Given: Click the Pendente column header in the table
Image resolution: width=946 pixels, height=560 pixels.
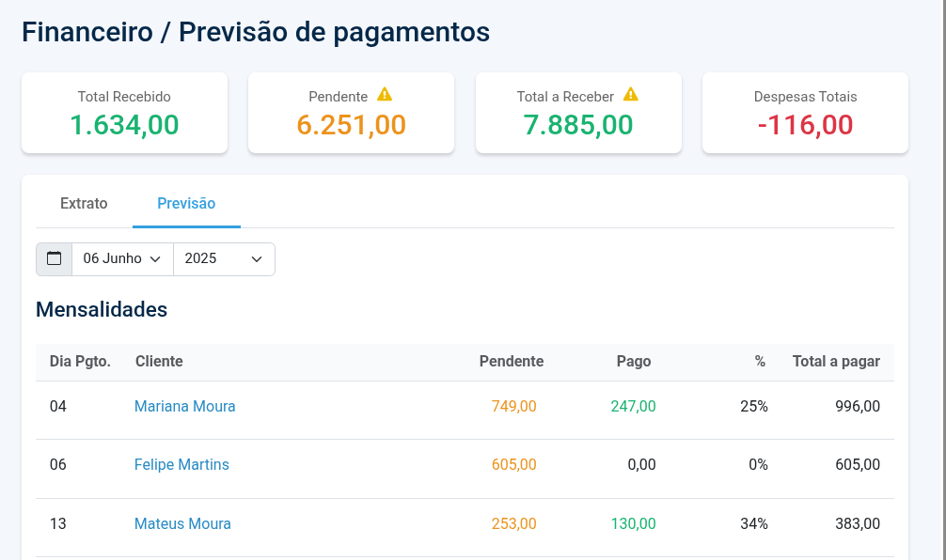Looking at the screenshot, I should 511,361.
